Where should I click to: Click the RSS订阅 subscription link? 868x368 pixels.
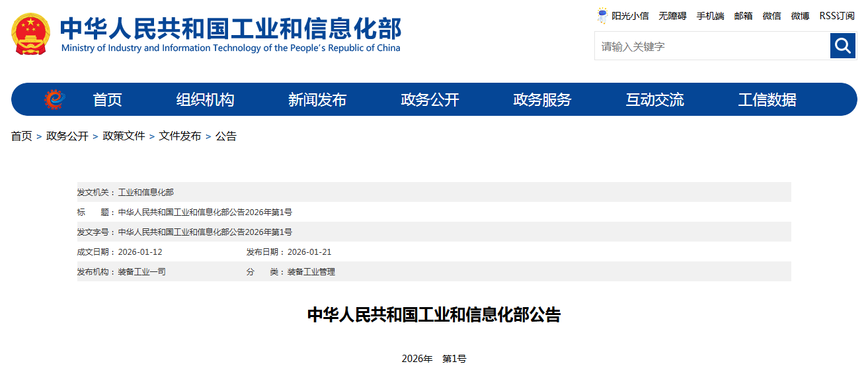pyautogui.click(x=837, y=16)
